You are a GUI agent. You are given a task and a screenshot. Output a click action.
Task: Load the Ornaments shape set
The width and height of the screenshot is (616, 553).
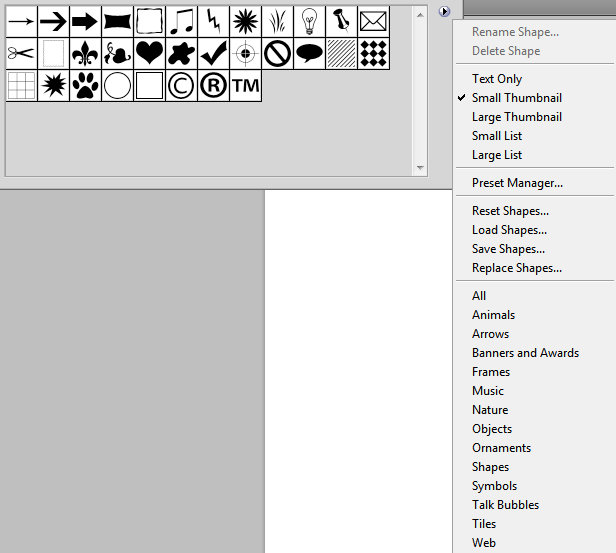[501, 448]
